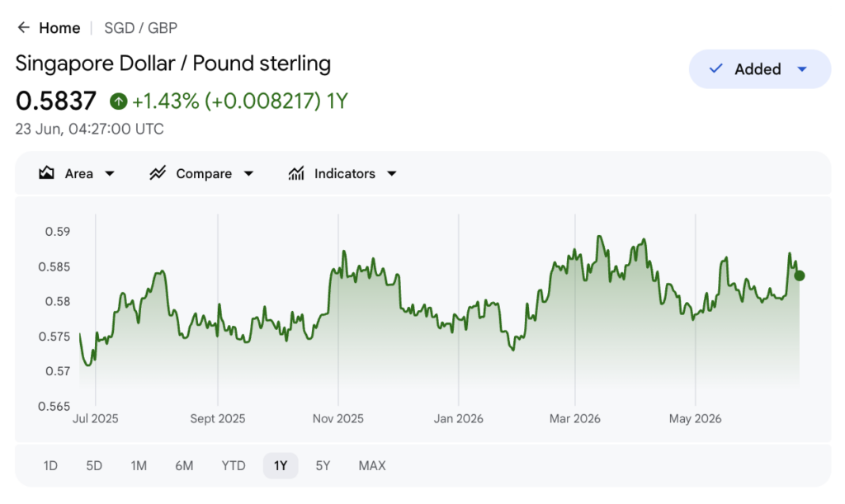Click the Nov 2025 axis label
This screenshot has height=504, width=845.
(338, 419)
